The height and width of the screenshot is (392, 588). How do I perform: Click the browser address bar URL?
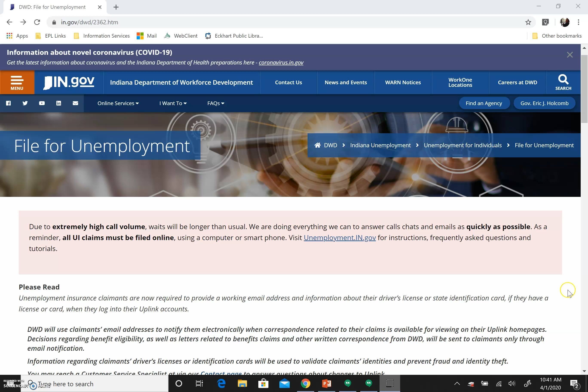pyautogui.click(x=89, y=22)
